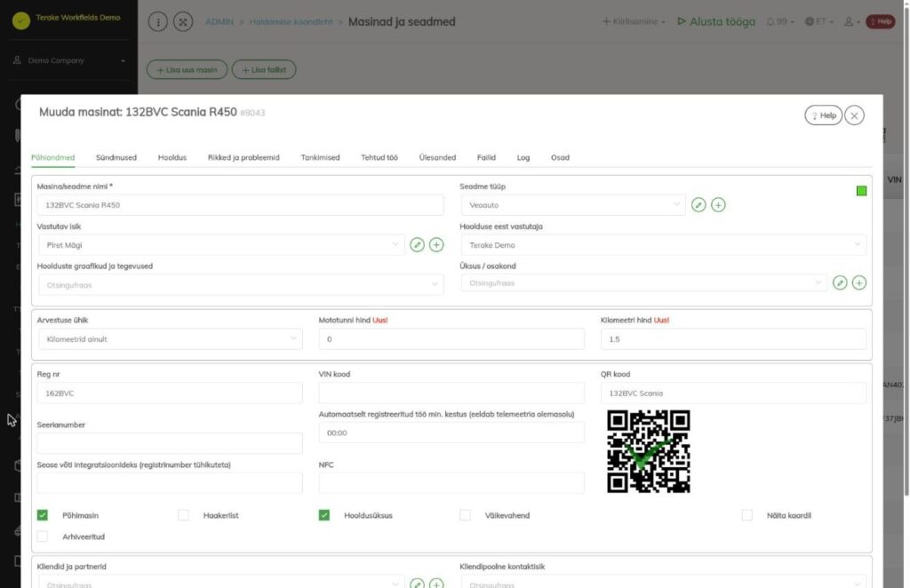Add a new Vastutav isik with plus icon
910x588 pixels.
pyautogui.click(x=436, y=245)
